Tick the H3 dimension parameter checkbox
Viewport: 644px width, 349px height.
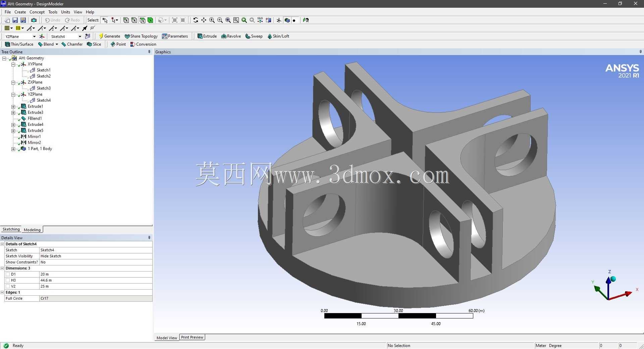(8, 280)
